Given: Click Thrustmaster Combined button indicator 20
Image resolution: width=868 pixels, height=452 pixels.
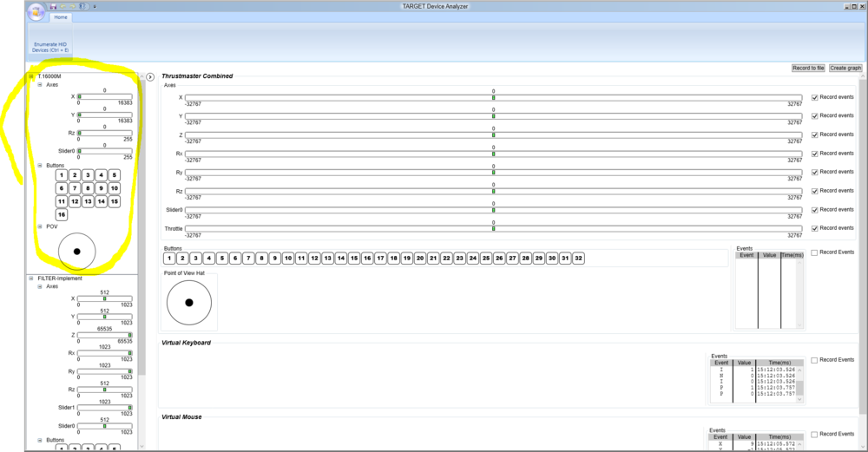Looking at the screenshot, I should pos(420,258).
